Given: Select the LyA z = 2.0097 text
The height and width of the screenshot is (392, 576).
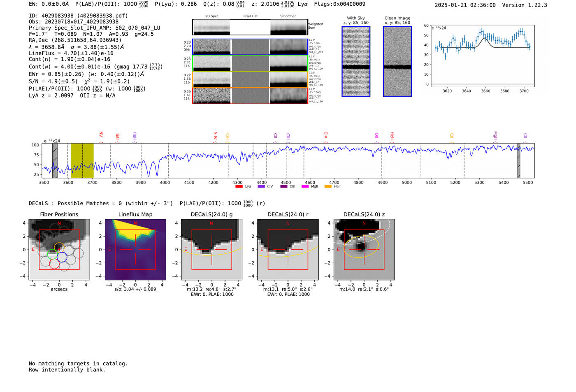Looking at the screenshot, I should click(x=51, y=95).
